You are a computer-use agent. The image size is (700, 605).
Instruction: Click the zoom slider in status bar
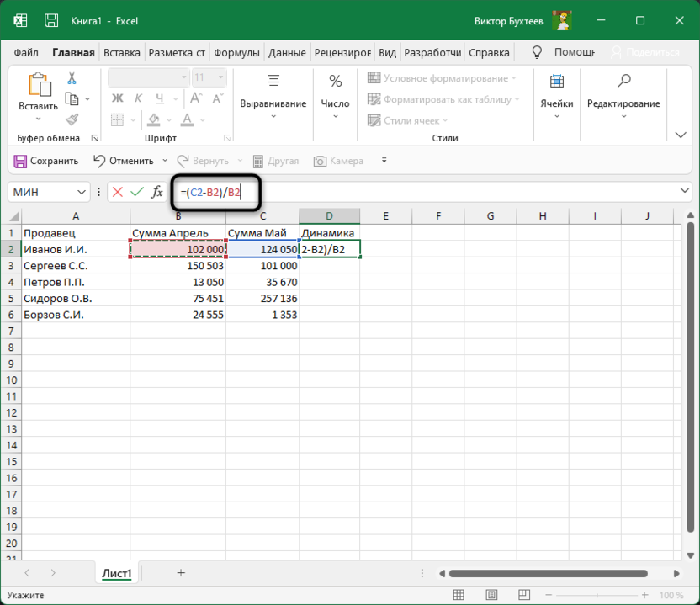pos(597,595)
